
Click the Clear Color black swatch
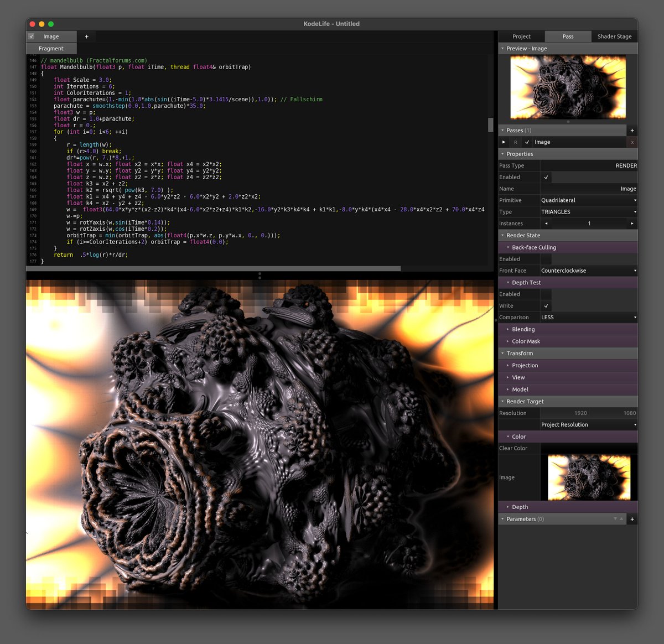589,448
